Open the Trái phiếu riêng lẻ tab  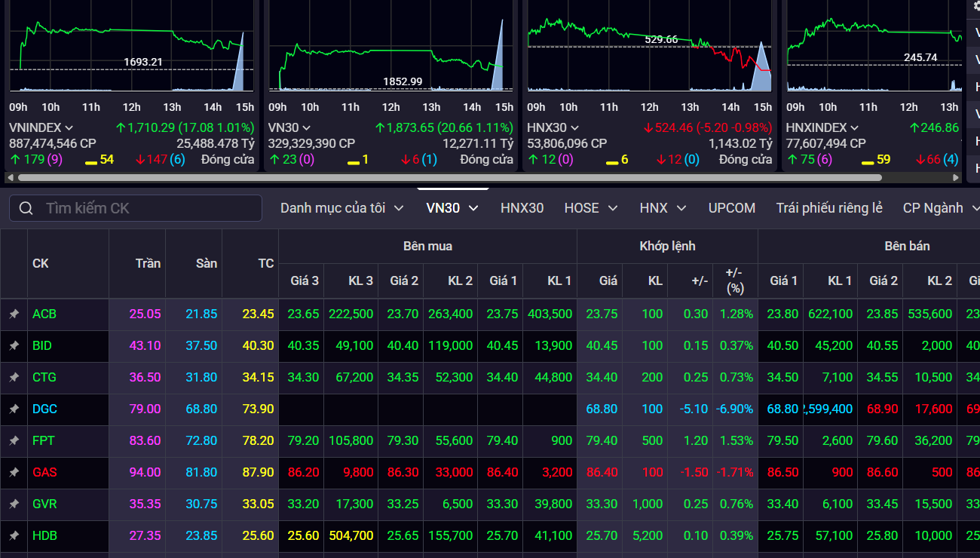pyautogui.click(x=829, y=208)
